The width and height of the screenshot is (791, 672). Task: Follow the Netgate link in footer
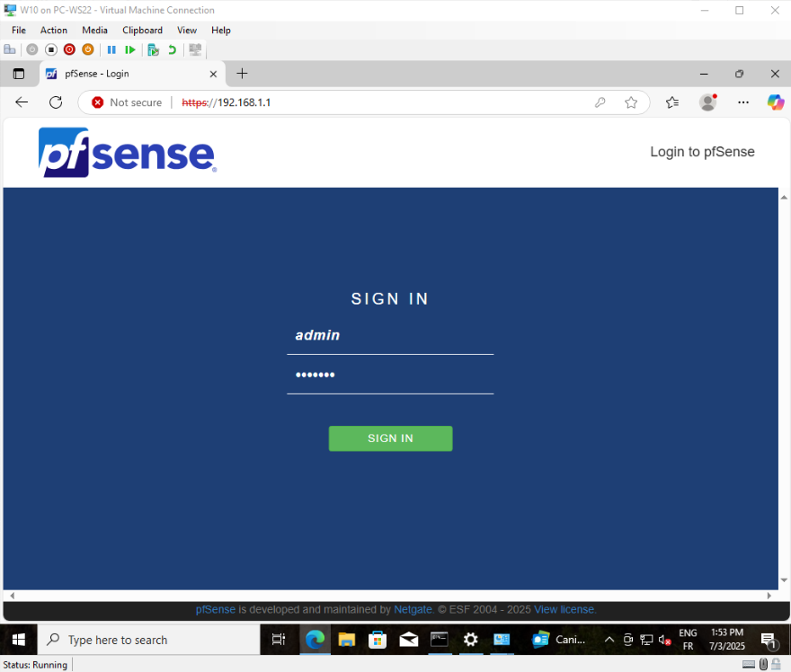(x=413, y=609)
